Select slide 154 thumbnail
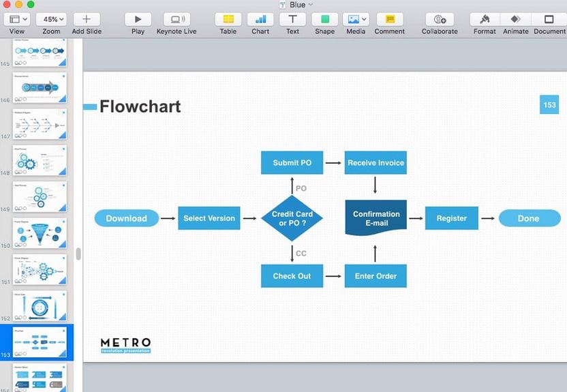 pos(40,378)
